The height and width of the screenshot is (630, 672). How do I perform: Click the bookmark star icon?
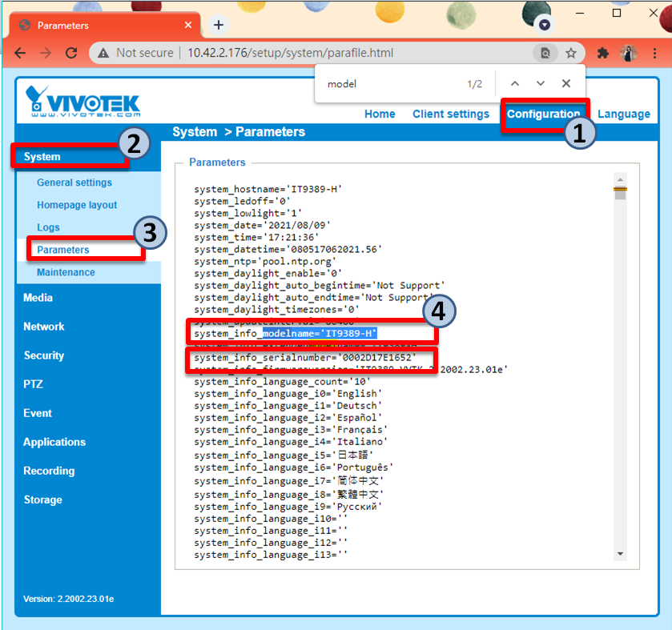[x=572, y=53]
